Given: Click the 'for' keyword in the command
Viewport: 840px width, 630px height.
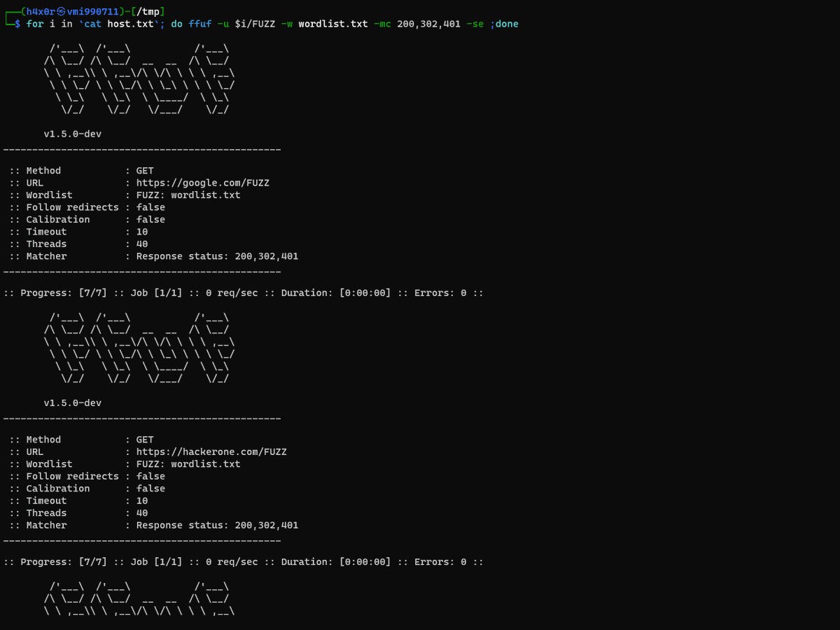Looking at the screenshot, I should (x=35, y=24).
